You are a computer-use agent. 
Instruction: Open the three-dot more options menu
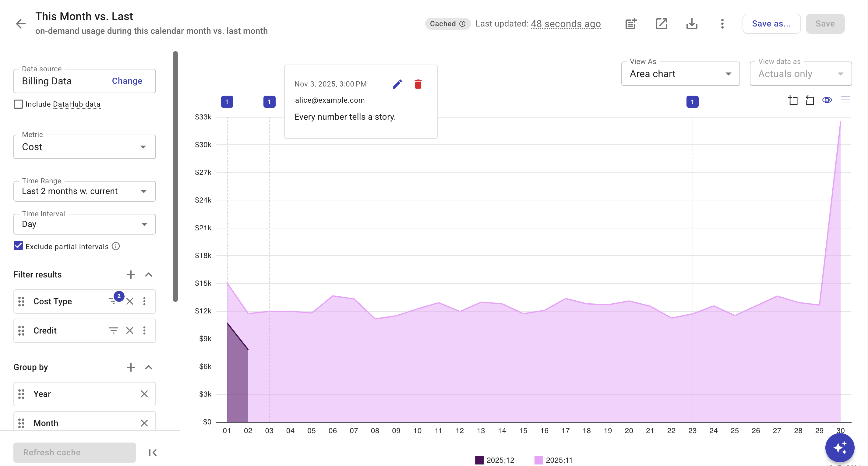click(722, 23)
